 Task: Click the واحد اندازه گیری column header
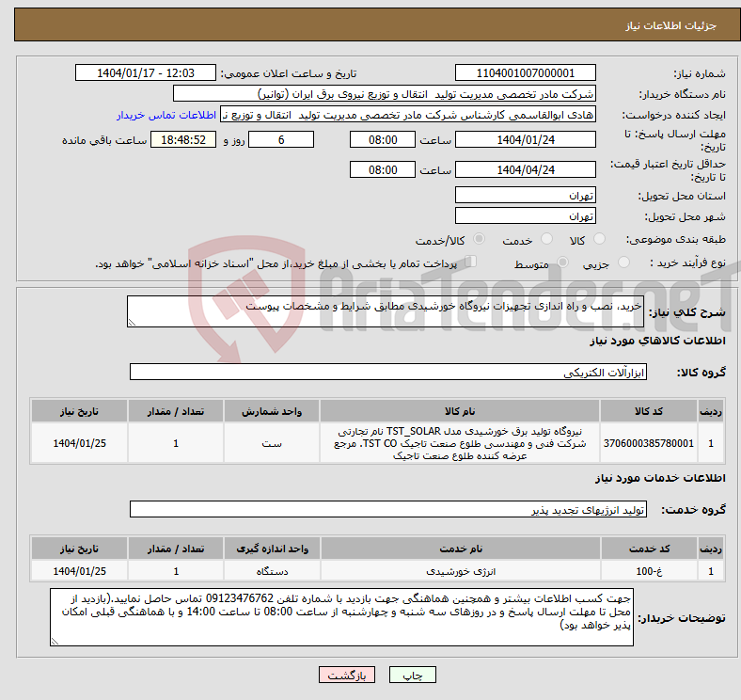click(272, 549)
